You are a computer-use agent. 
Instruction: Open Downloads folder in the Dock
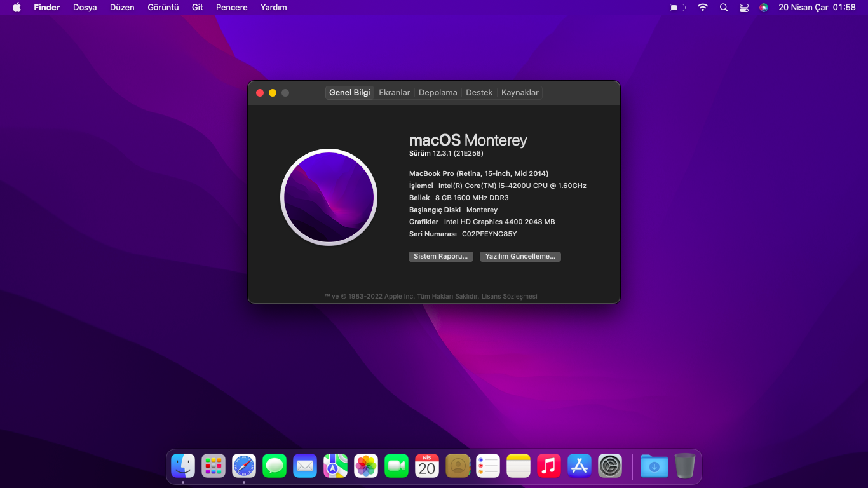(x=654, y=466)
